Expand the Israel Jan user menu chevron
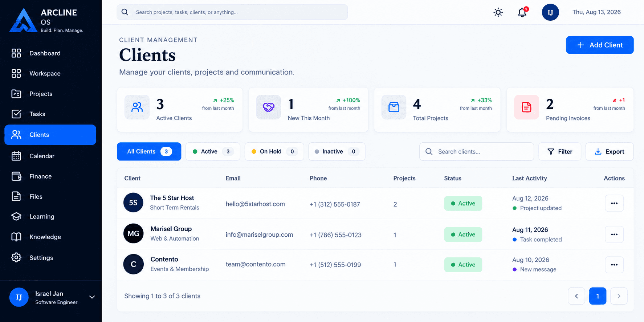 click(x=92, y=297)
